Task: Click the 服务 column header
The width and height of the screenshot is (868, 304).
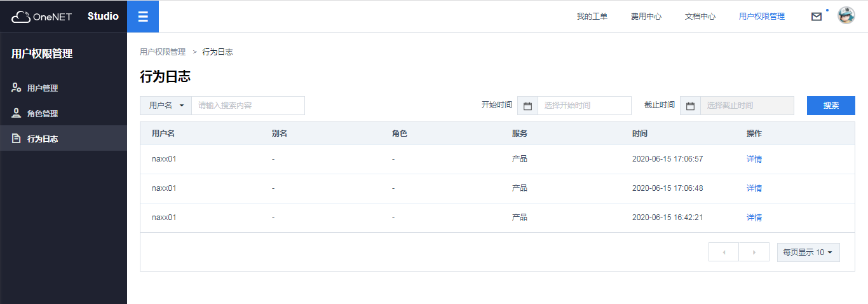Action: pyautogui.click(x=520, y=134)
